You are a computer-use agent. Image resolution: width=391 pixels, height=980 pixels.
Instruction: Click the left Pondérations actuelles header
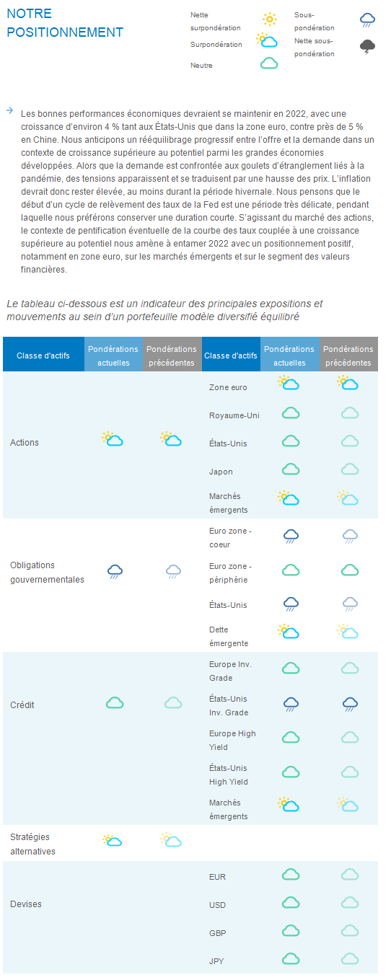[113, 356]
